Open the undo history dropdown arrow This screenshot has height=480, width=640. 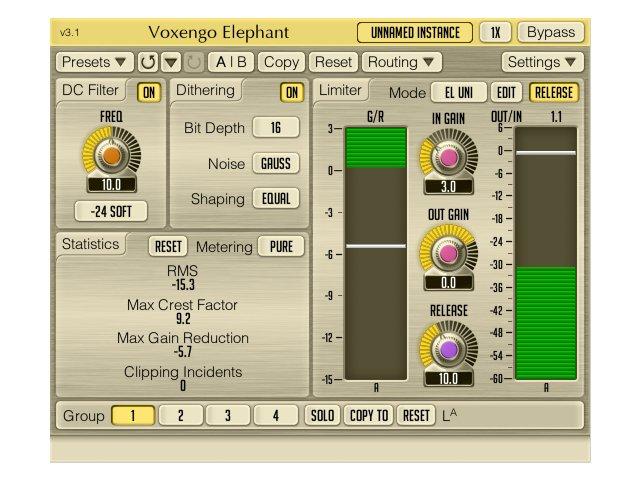tap(171, 62)
